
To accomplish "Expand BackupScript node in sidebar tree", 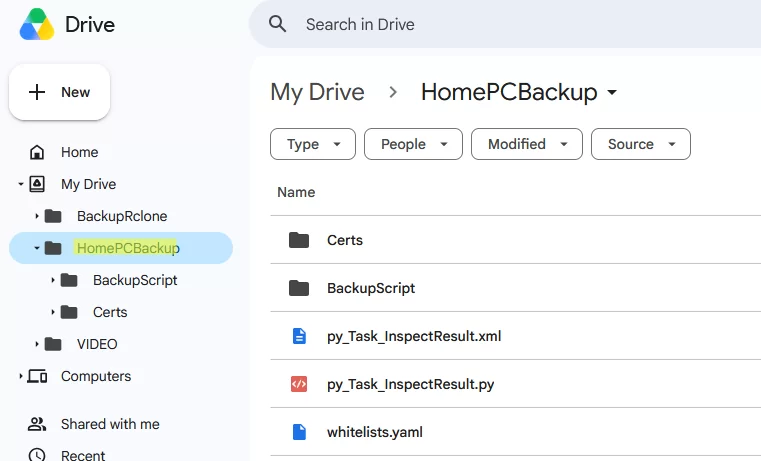I will [x=53, y=280].
